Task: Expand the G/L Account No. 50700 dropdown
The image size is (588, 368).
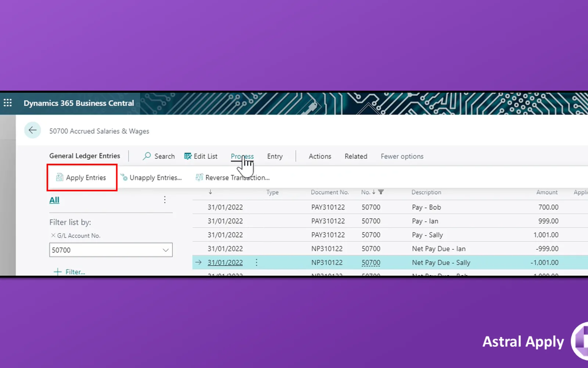Action: [166, 250]
